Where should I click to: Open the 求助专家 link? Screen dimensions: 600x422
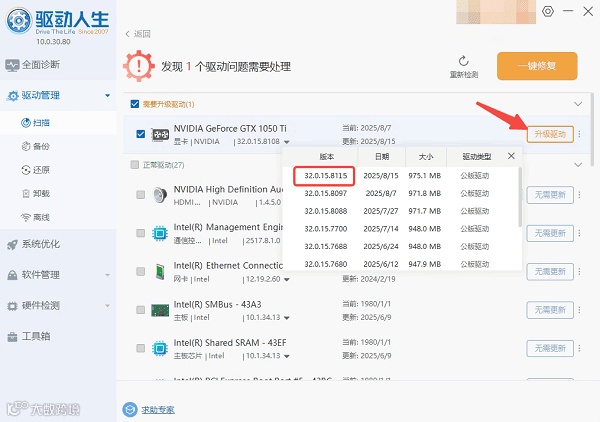click(158, 410)
